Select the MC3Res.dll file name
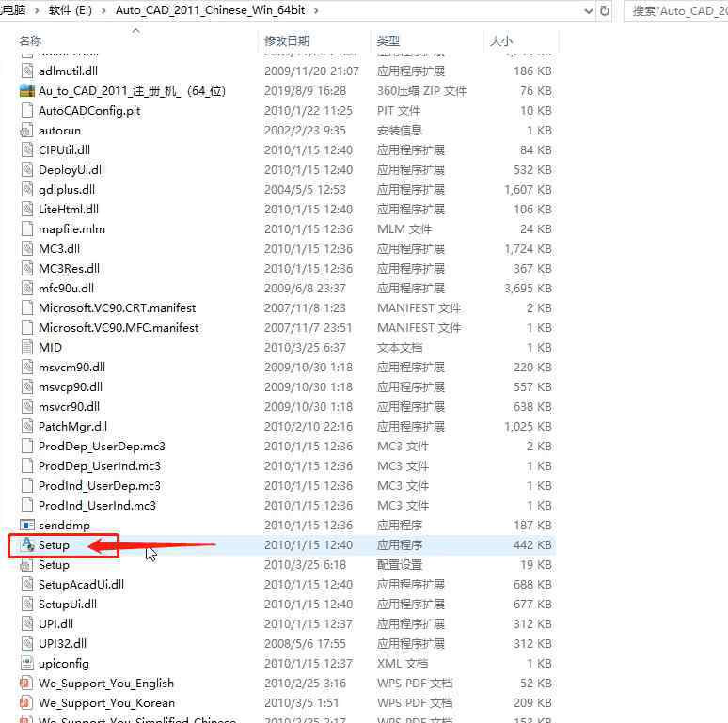 point(70,269)
